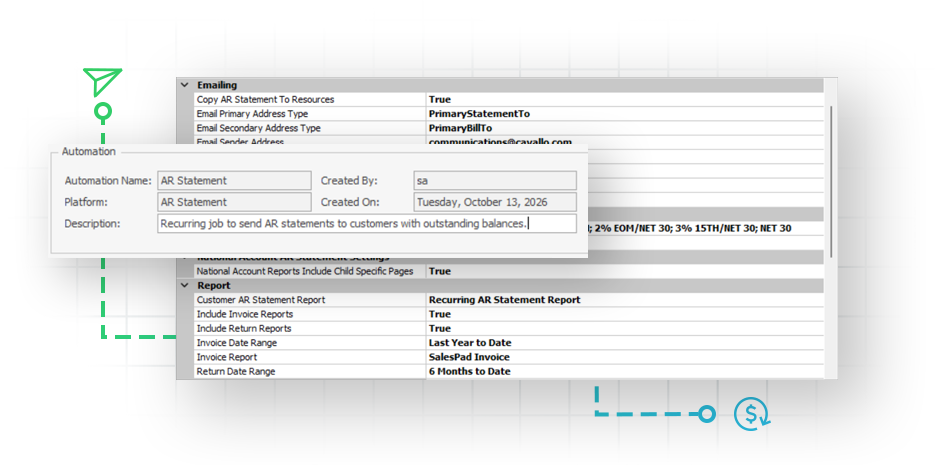Viewport: 938px width, 465px height.
Task: Click True value for National Account Reports
Action: (x=440, y=271)
